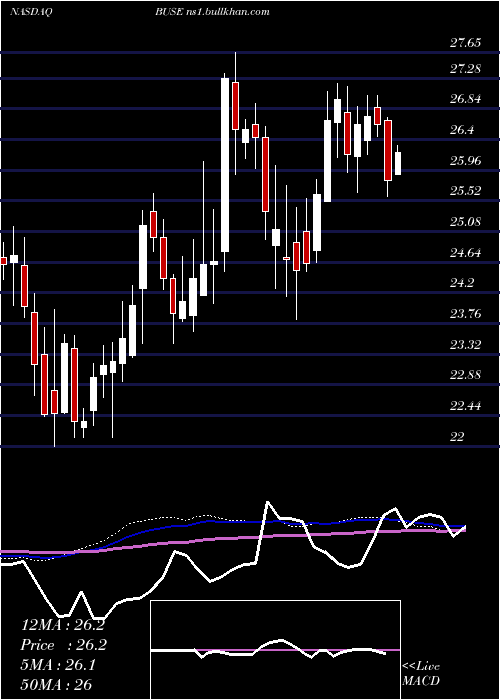Click the NASDAQ exchange label

point(31,12)
